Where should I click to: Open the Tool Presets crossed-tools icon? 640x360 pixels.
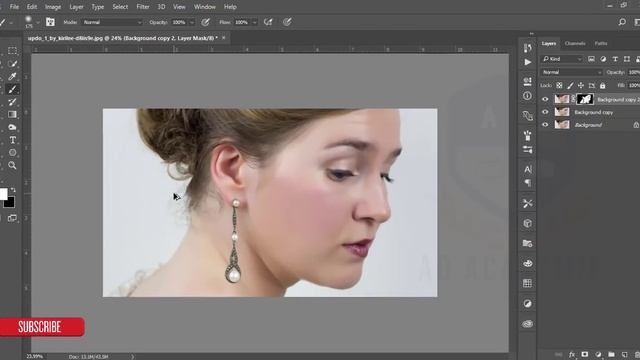click(x=527, y=203)
